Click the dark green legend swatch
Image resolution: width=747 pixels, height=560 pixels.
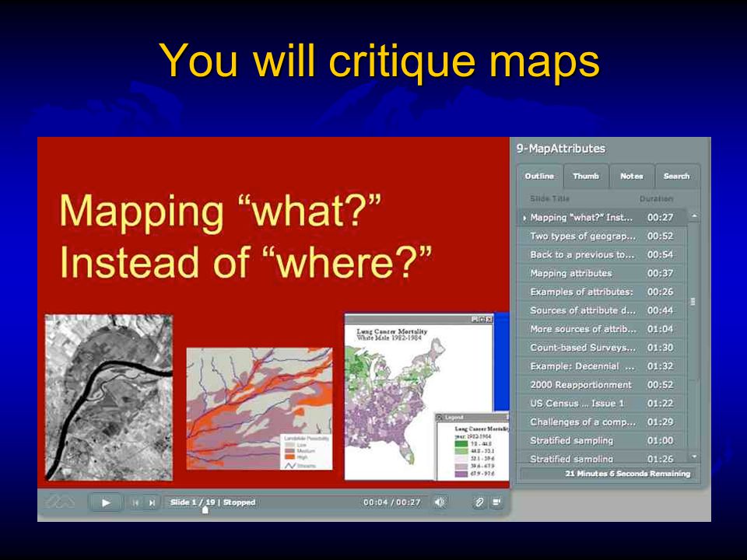(461, 444)
